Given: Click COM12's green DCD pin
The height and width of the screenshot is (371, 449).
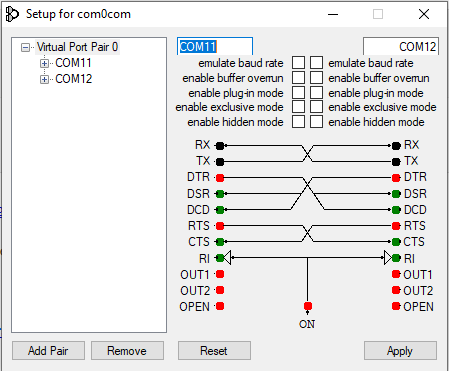Looking at the screenshot, I should [x=396, y=210].
